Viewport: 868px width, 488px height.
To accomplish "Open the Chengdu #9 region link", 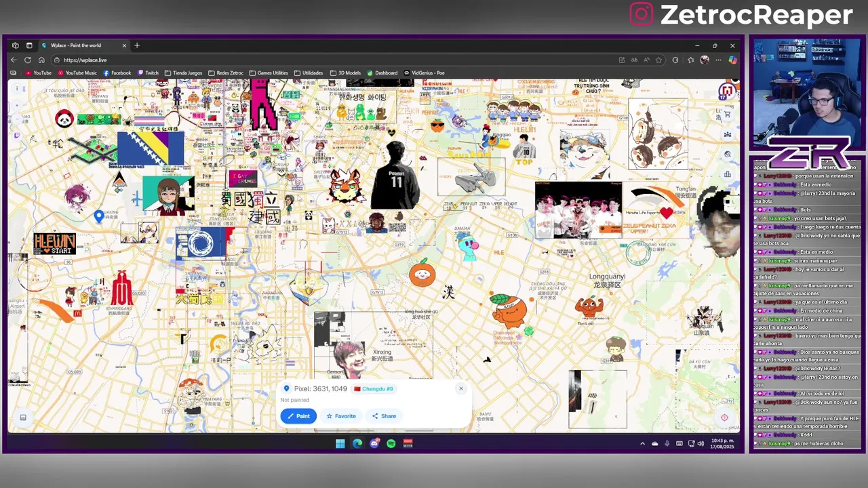I will [x=374, y=389].
